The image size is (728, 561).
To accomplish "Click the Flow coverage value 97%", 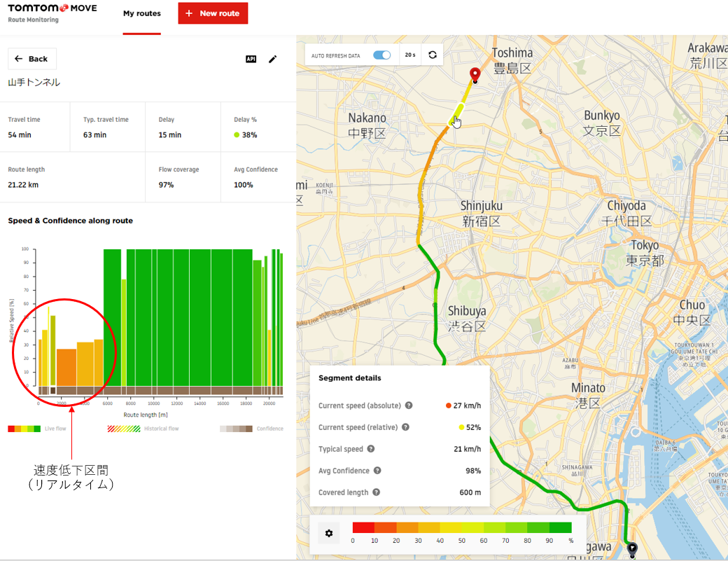I will 166,185.
